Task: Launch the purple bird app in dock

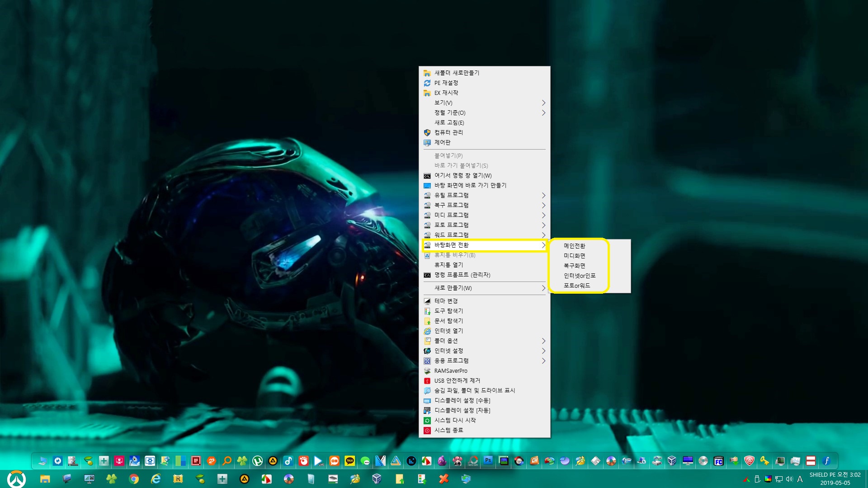Action: tap(442, 461)
